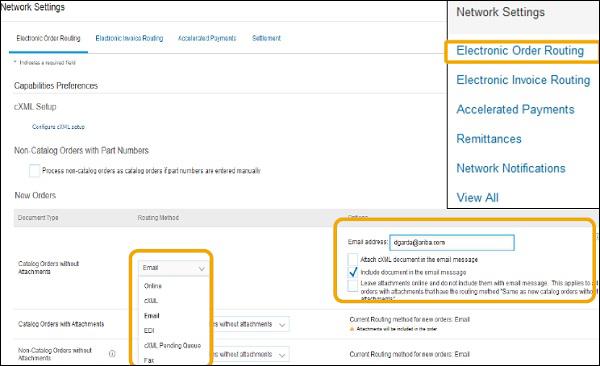Select cXML Pending Queue option
600x366 pixels.
click(172, 345)
